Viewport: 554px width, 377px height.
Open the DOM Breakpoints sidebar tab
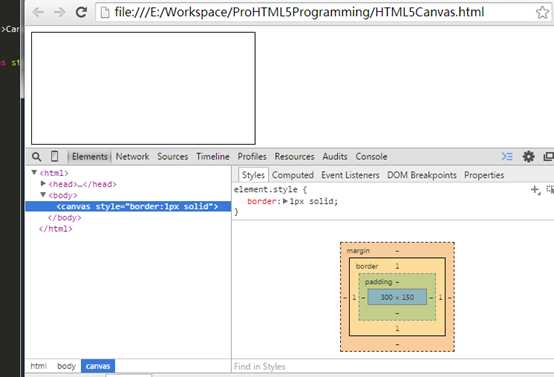click(422, 175)
